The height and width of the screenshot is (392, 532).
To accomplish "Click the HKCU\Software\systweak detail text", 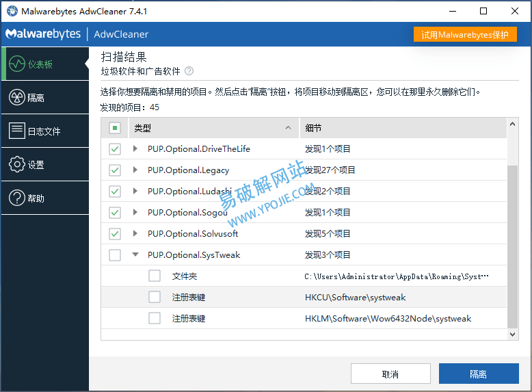I will point(355,298).
